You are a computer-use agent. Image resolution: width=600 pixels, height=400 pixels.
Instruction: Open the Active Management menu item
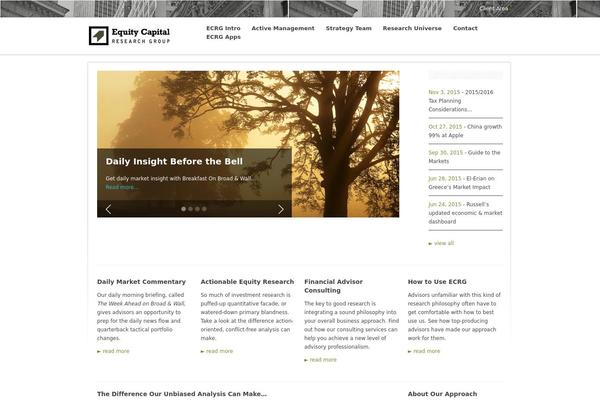coord(283,28)
